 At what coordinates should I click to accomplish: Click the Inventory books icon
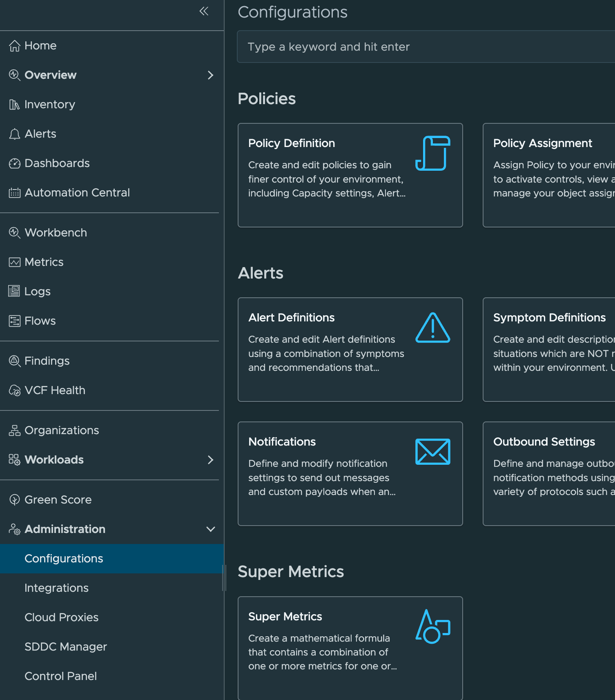pos(14,105)
